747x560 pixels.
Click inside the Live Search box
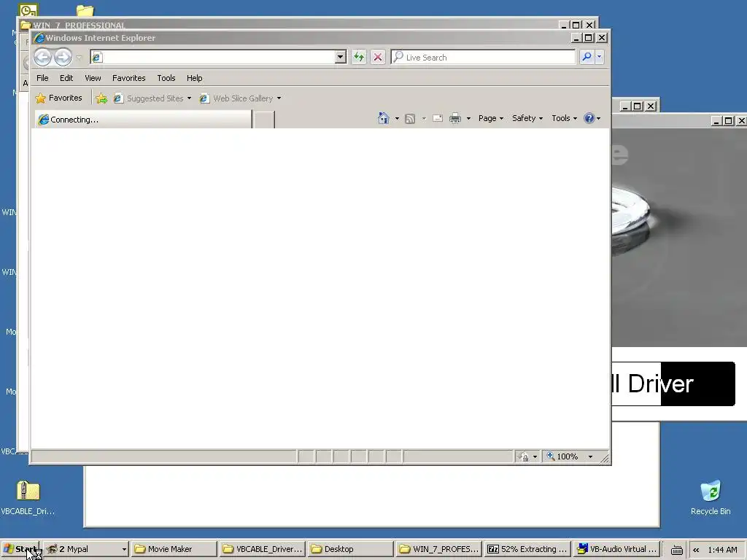(483, 57)
